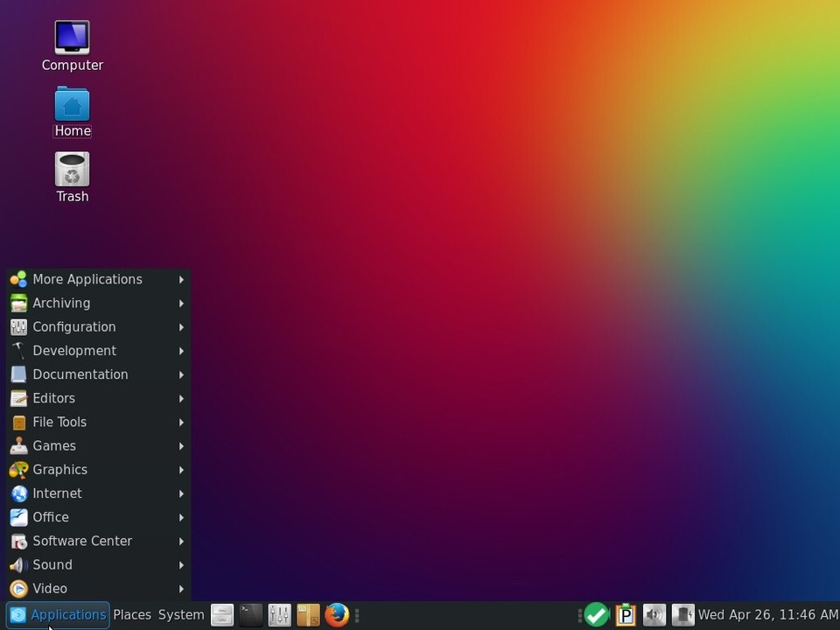Screen dimensions: 840x630
Task: Select the Development menu entry
Action: pos(74,350)
